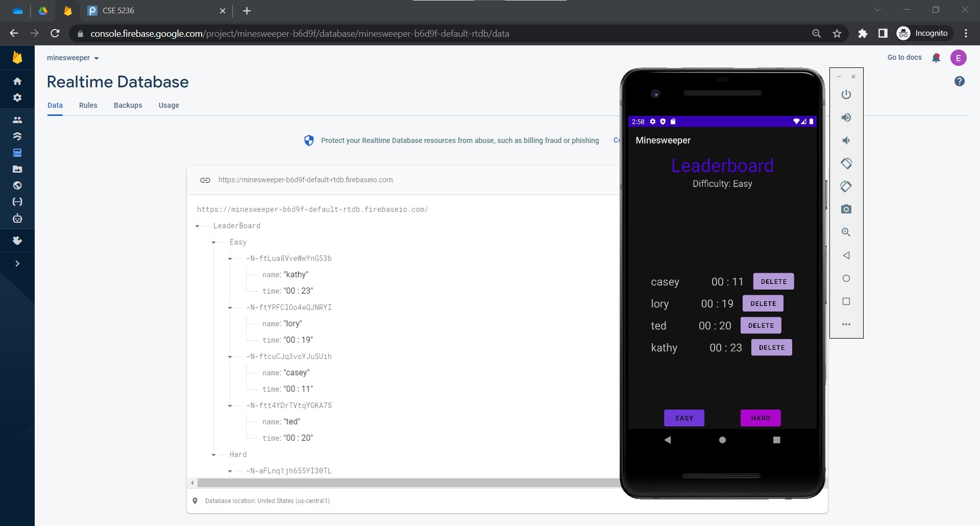
Task: Collapse node -N-ftYPFClOo4wQJNRYI
Action: click(x=230, y=307)
